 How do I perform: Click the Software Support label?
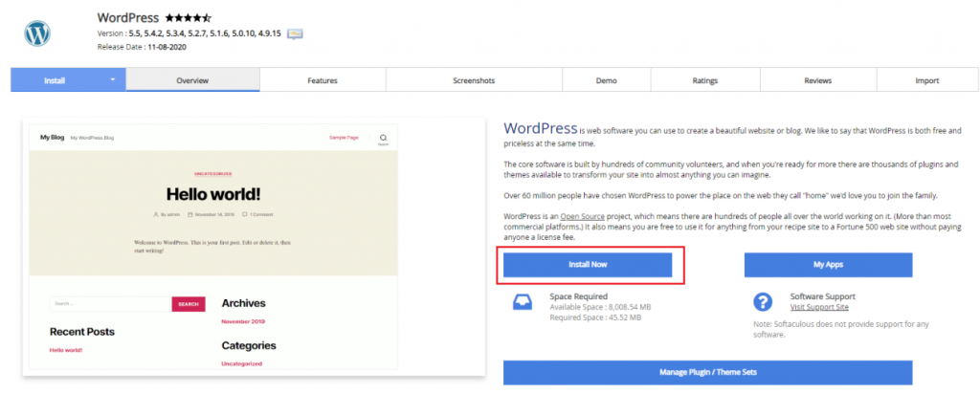822,296
